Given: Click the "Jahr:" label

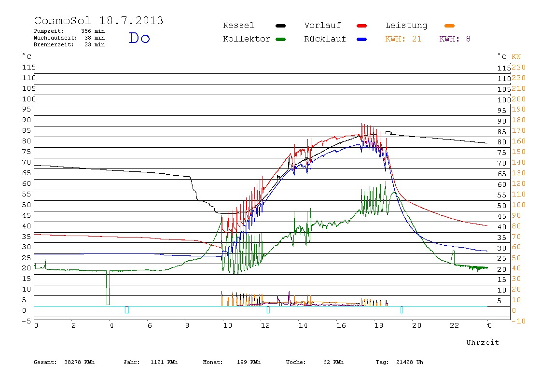Looking at the screenshot, I should pyautogui.click(x=131, y=362).
